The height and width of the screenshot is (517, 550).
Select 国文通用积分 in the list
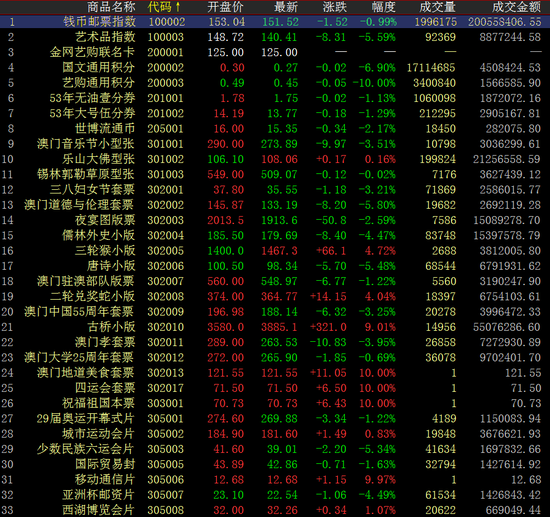99,67
